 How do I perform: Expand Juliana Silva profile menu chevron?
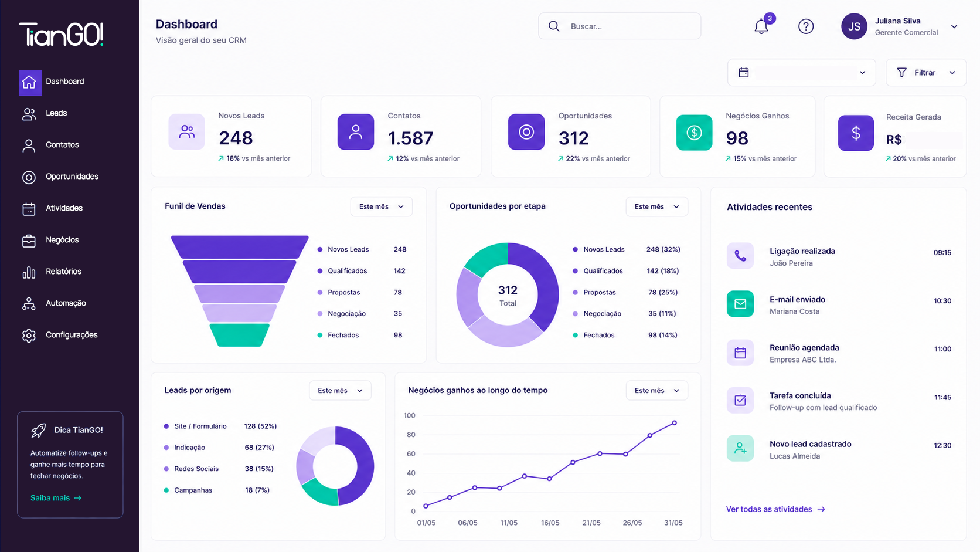(954, 26)
